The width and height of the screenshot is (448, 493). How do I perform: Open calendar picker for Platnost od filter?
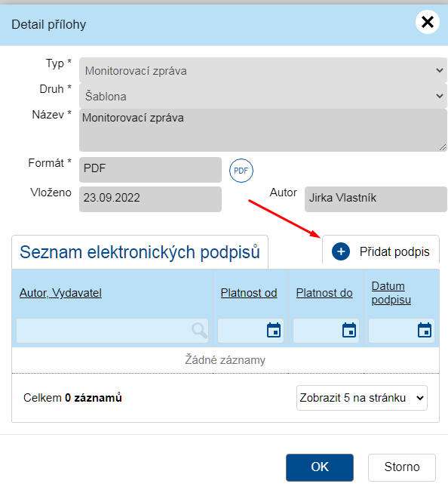(x=274, y=330)
